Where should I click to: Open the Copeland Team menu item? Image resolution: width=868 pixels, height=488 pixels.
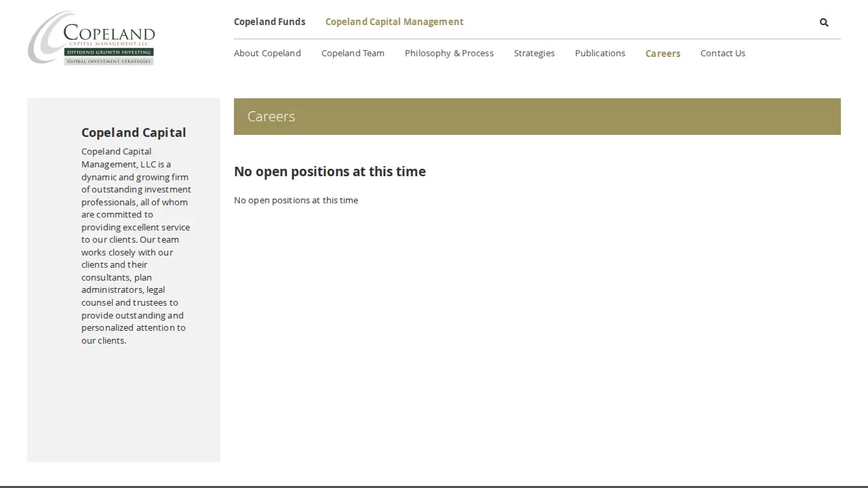(353, 53)
